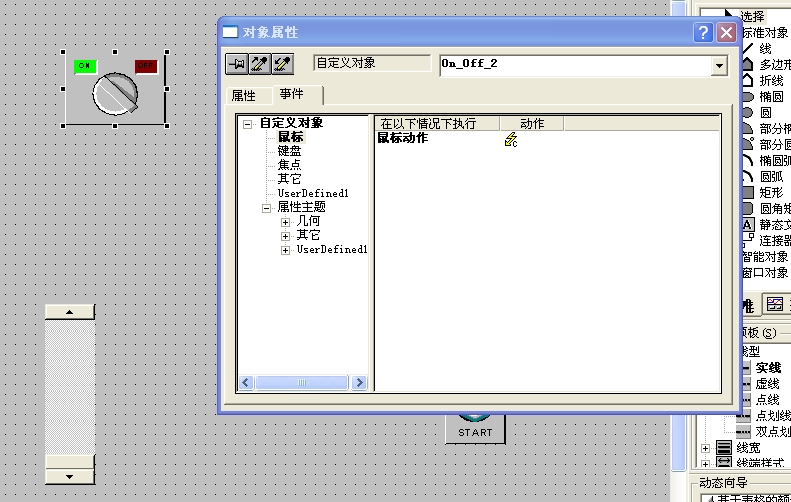Click the trend chart tab icon in palette

[x=775, y=304]
